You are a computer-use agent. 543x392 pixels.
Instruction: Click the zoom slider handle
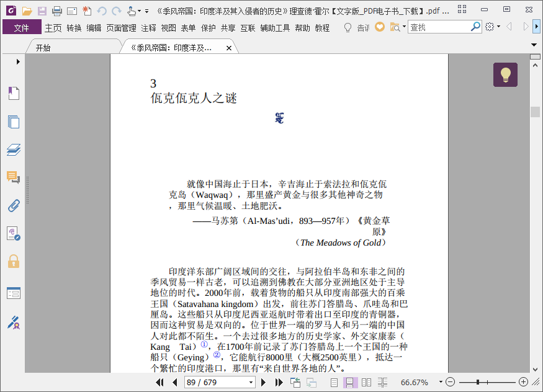point(478,382)
